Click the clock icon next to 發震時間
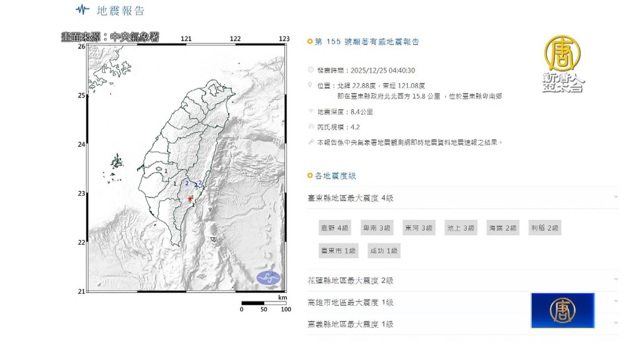Image resolution: width=644 pixels, height=362 pixels. pyautogui.click(x=311, y=70)
